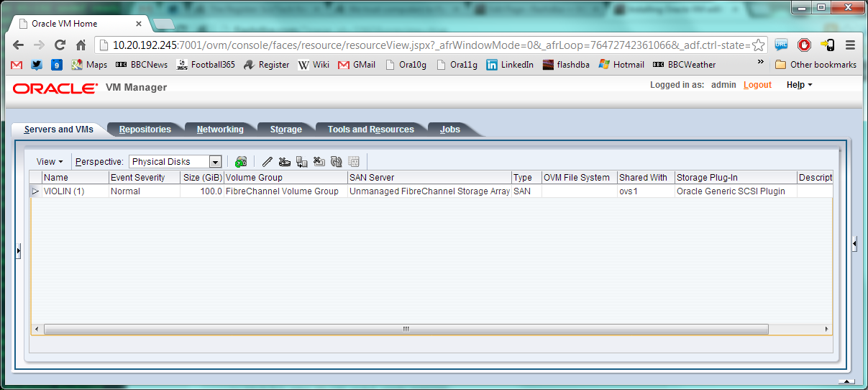This screenshot has height=390, width=868.
Task: Click the clone physical disk icon
Action: coord(301,162)
